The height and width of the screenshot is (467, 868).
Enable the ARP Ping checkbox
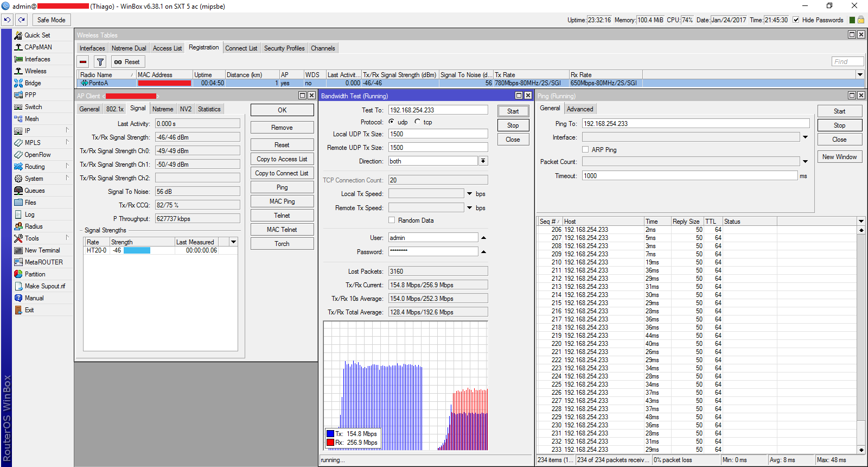click(x=585, y=149)
